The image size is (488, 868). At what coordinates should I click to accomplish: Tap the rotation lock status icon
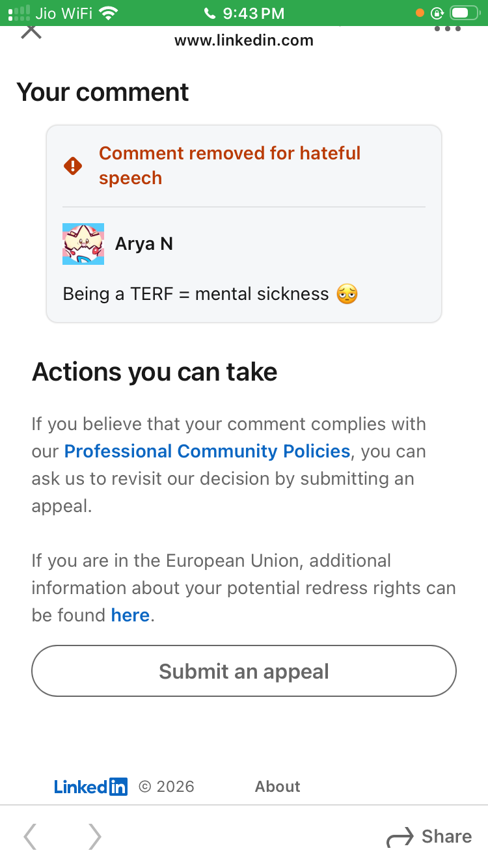(x=437, y=13)
